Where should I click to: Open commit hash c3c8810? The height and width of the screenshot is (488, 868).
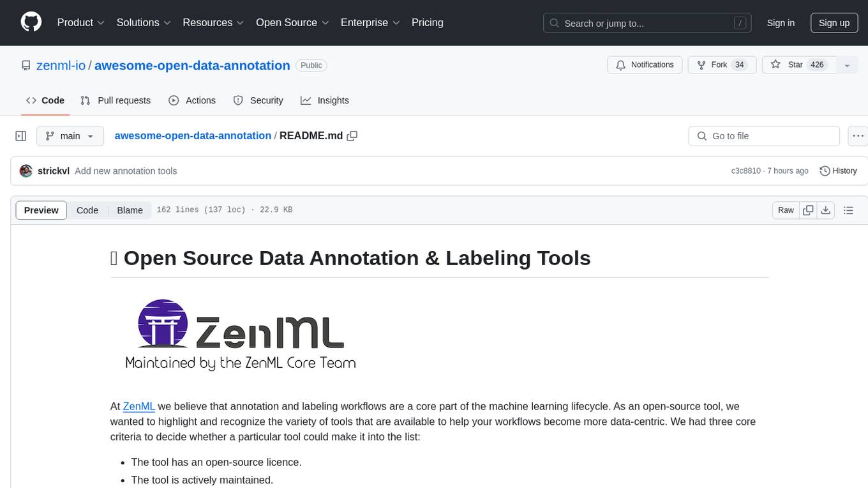pos(745,171)
